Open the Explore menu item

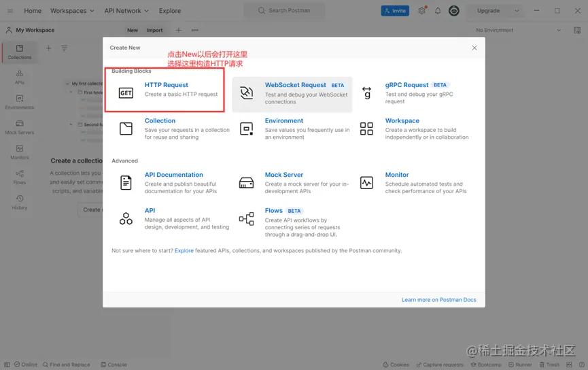[x=169, y=10]
